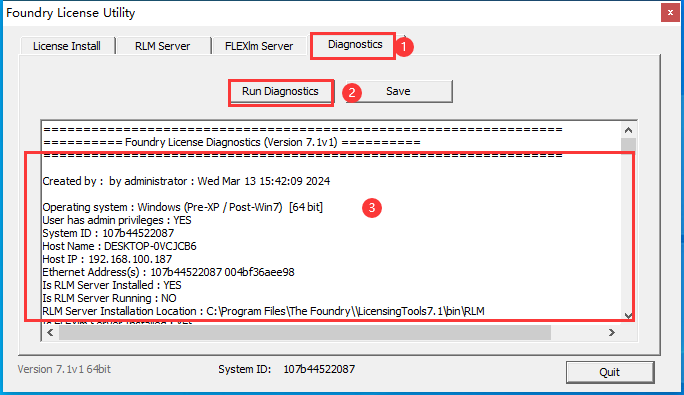This screenshot has width=684, height=395.
Task: Open the RLM Server tab
Action: [x=162, y=46]
